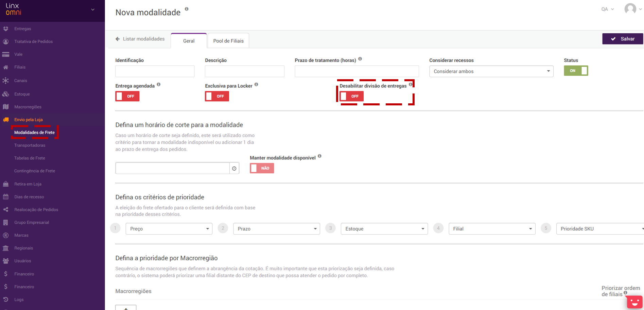Image resolution: width=644 pixels, height=310 pixels.
Task: Click the Vale card icon
Action: 6,54
